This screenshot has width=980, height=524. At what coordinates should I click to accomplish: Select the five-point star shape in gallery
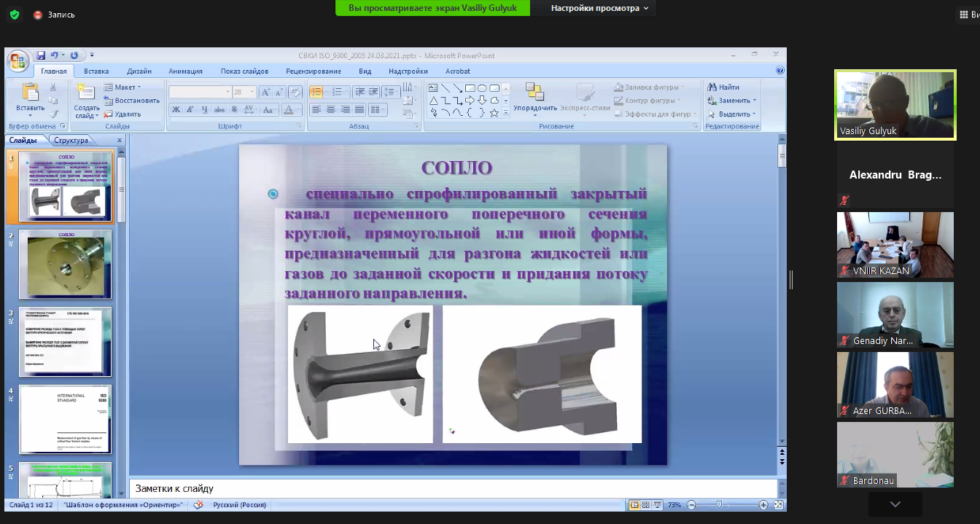[x=494, y=113]
